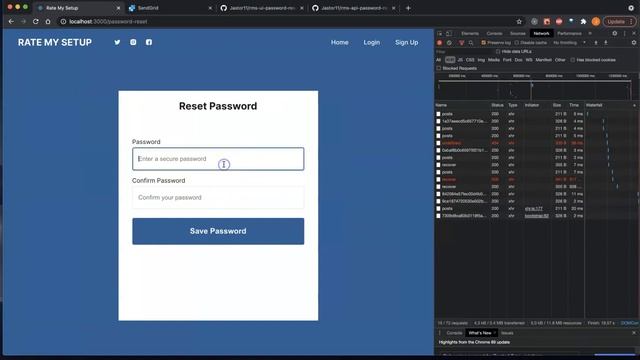Screen dimensions: 640x360
Task: Select the Console tab in the bottom drawer
Action: click(x=454, y=333)
